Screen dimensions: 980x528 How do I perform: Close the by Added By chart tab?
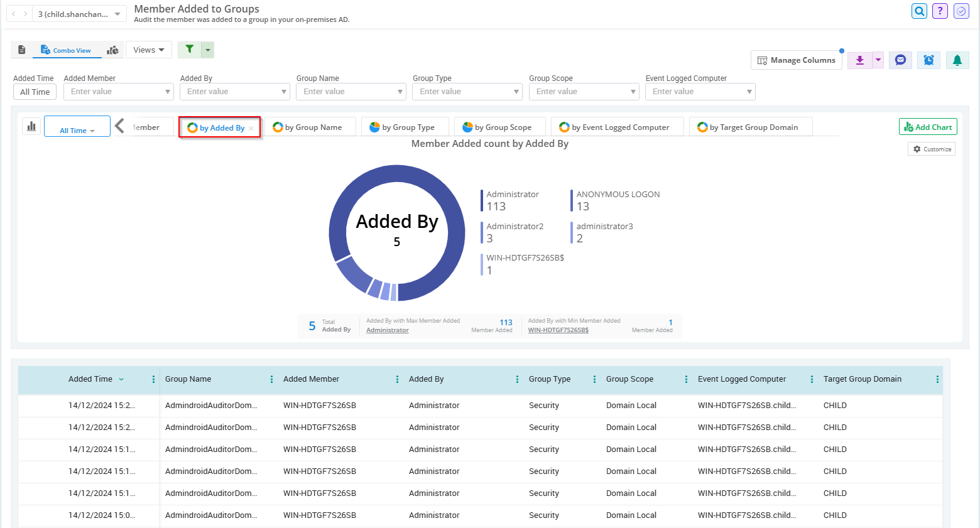(251, 128)
